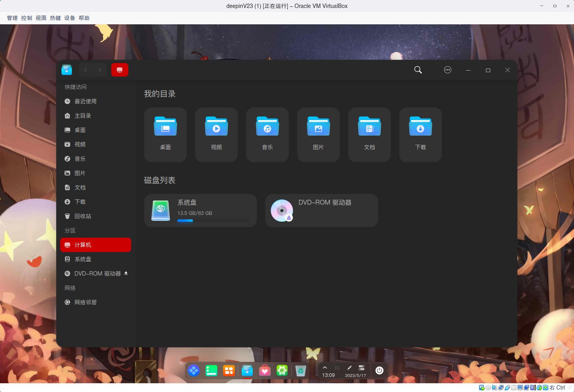Screen dimensions: 574x392
Task: Open quick settings via the switches icon
Action: 362,368
